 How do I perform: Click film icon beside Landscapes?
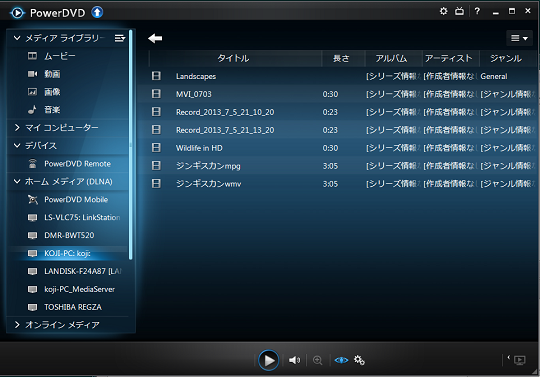(x=156, y=76)
